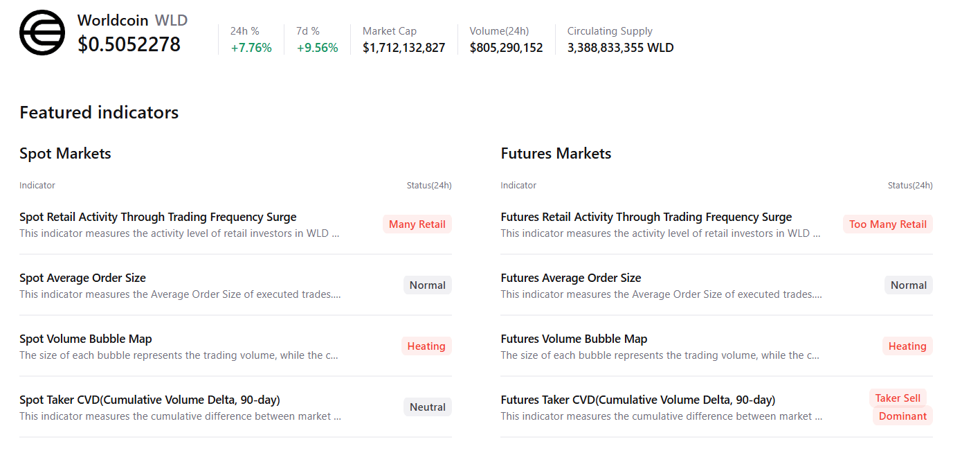Click Normal badge for Spot Average Order Size
Screen dimensions: 980x453
tap(428, 285)
